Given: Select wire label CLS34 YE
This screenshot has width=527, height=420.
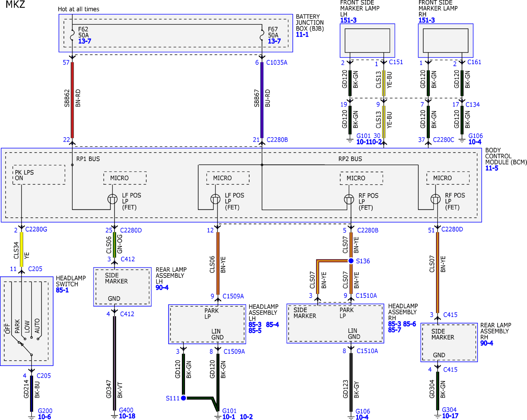Looking at the screenshot, I should point(22,250).
